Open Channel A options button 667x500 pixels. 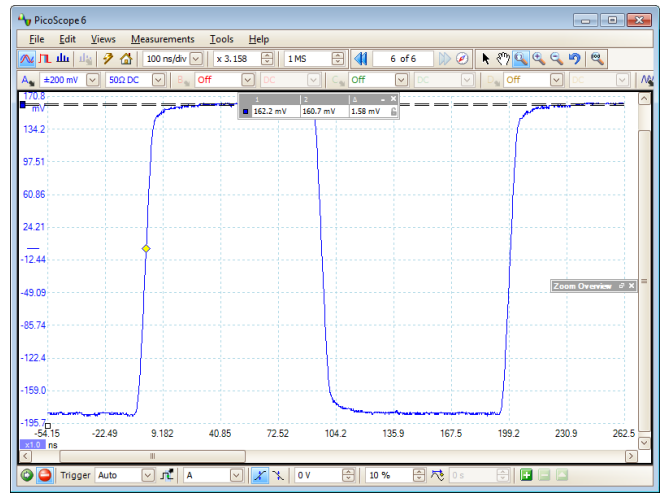coord(28,80)
